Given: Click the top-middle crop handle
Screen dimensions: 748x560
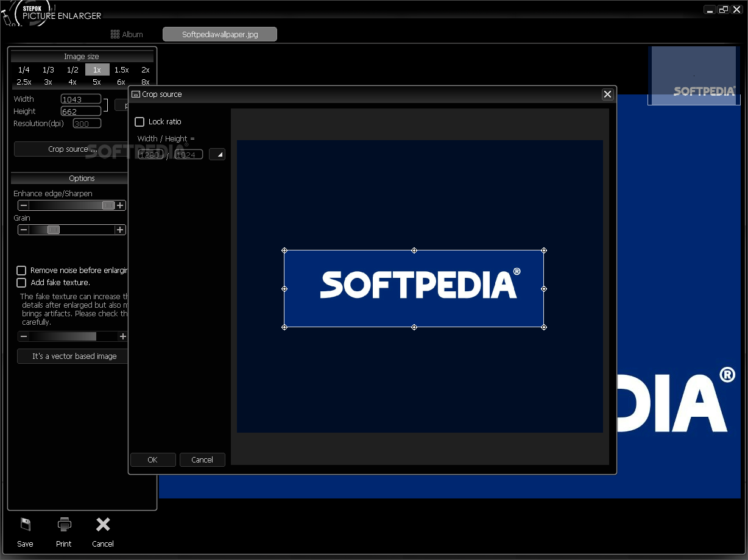Looking at the screenshot, I should coord(414,250).
